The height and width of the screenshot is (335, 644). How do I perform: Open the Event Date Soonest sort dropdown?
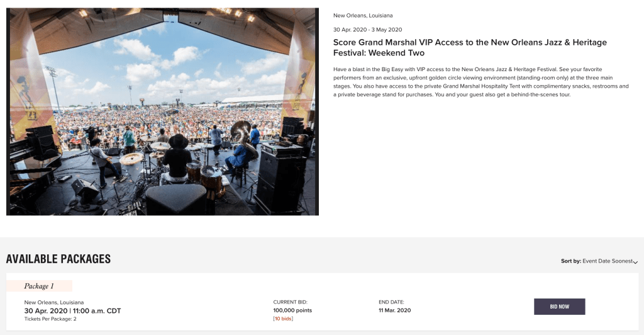coord(609,261)
